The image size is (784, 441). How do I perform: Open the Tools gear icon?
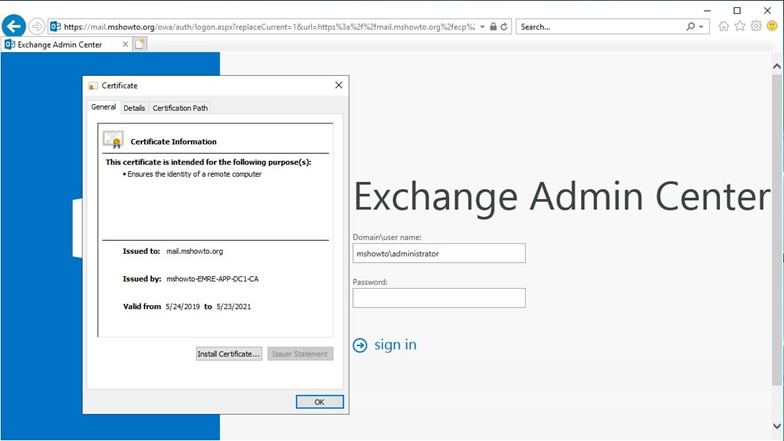[x=756, y=26]
